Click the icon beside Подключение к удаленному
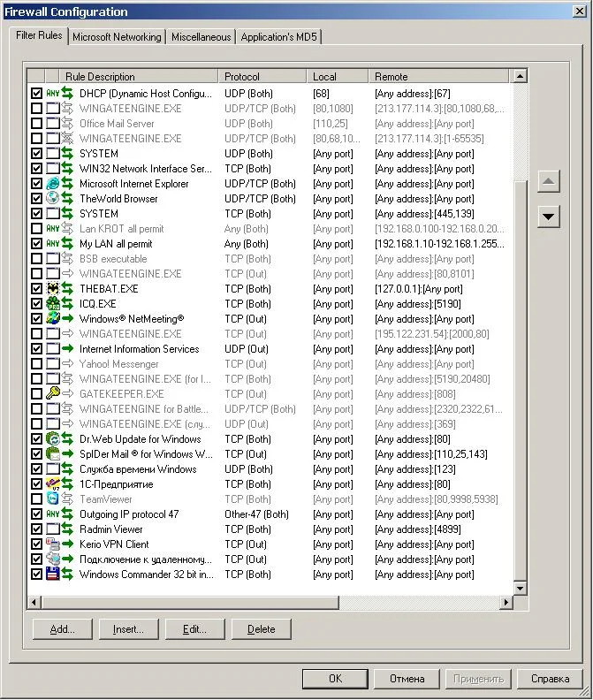 tap(53, 559)
